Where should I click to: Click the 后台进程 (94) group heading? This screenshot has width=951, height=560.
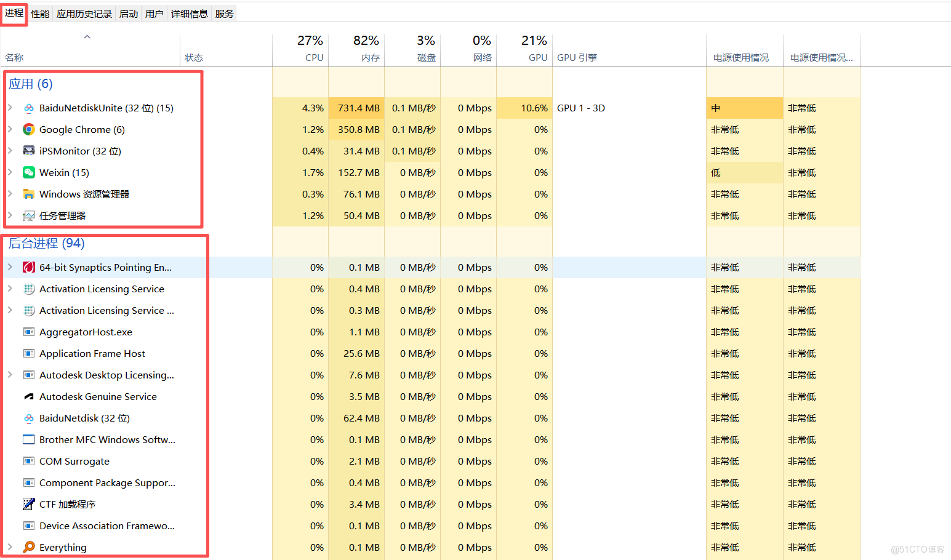(x=47, y=243)
